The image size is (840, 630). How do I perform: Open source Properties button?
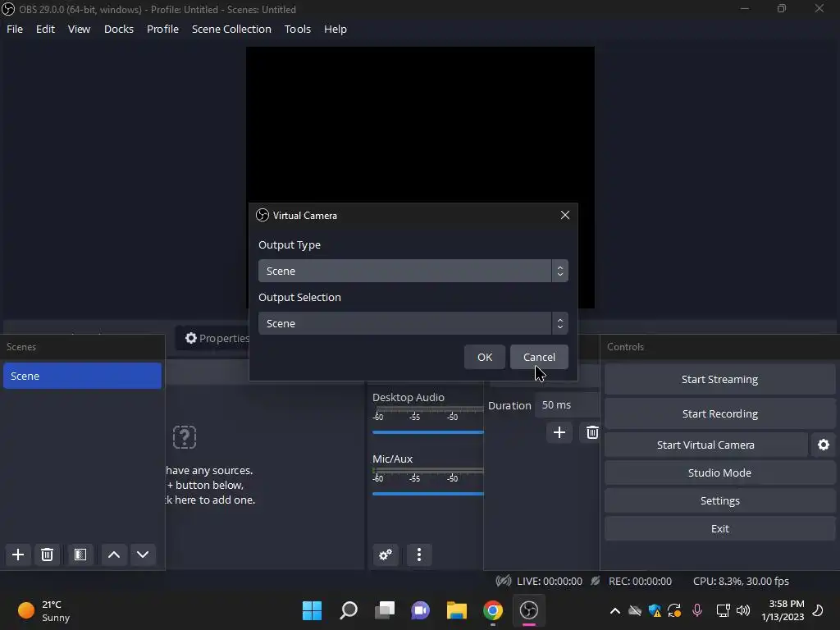click(x=216, y=338)
